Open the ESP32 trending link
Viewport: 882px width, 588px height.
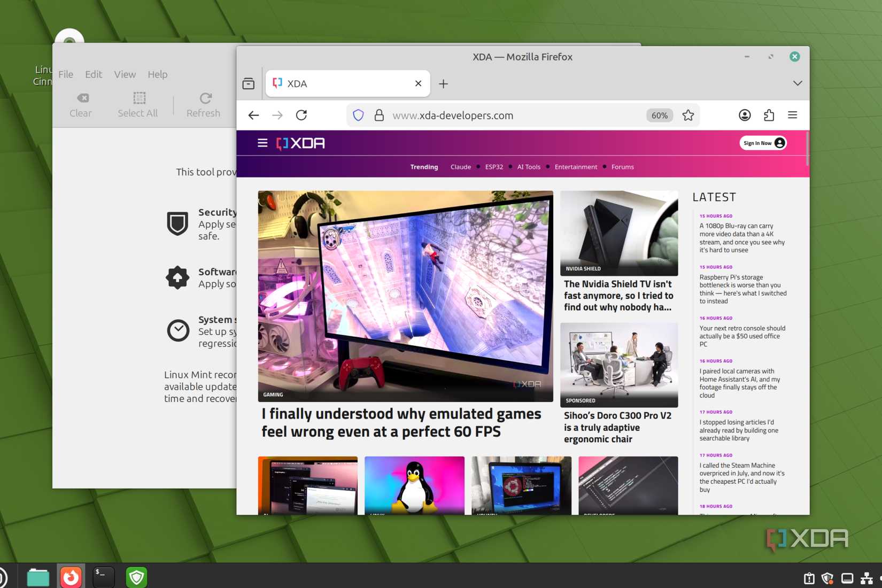(494, 167)
